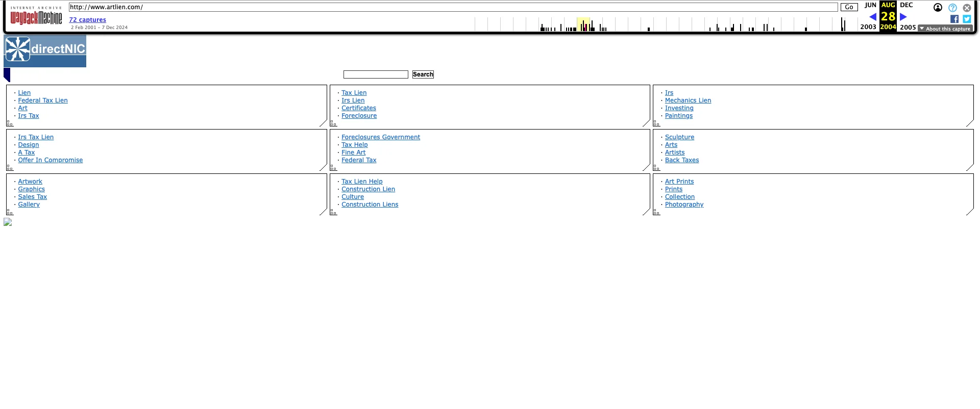
Task: Open the user account icon
Action: point(938,8)
